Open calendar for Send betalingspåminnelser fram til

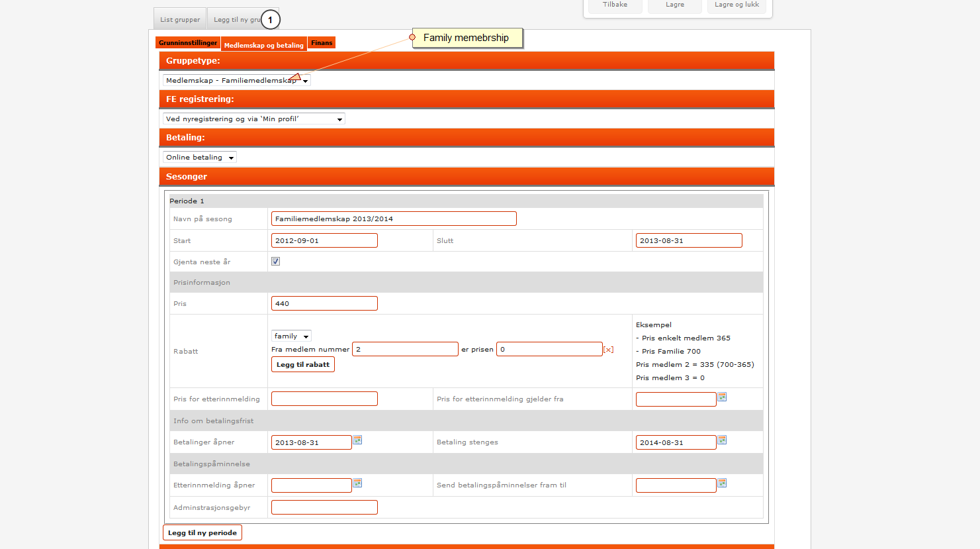coord(722,483)
